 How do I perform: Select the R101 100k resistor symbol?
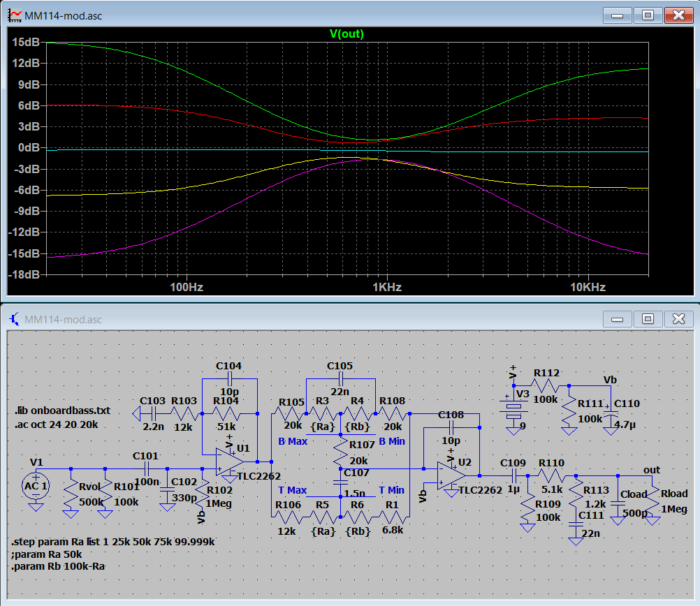[x=105, y=494]
